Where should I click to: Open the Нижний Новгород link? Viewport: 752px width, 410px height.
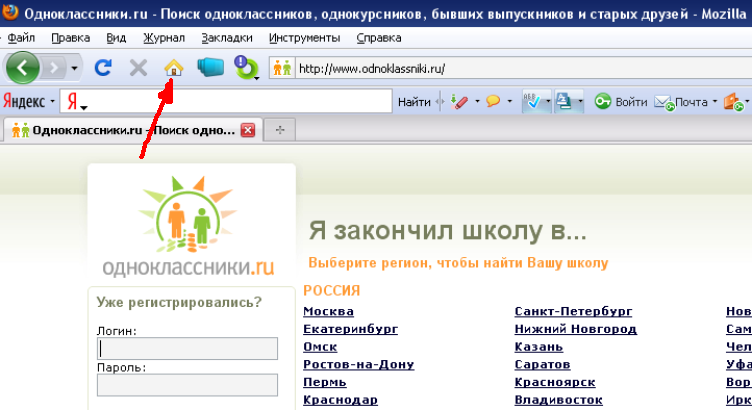coord(576,329)
